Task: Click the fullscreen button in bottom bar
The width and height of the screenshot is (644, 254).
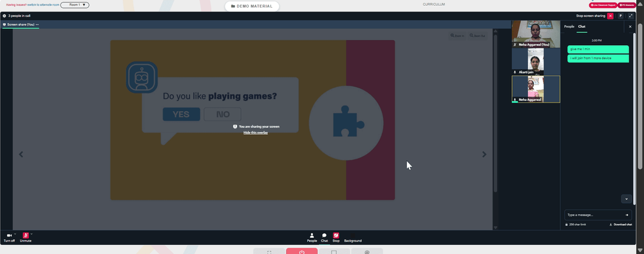Action: (269, 251)
